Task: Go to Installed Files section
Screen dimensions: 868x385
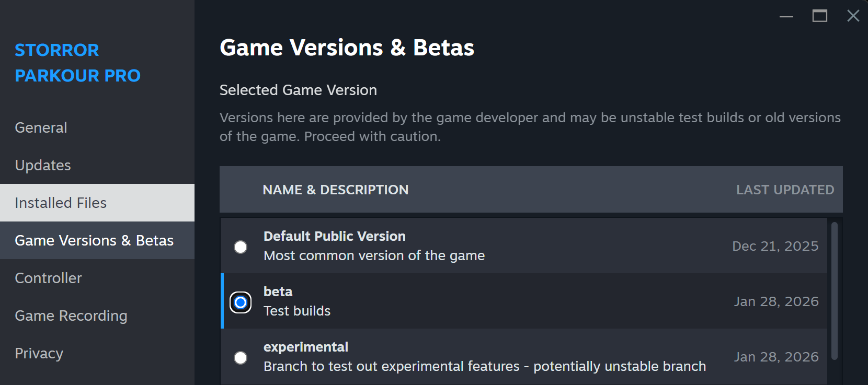Action: 61,203
